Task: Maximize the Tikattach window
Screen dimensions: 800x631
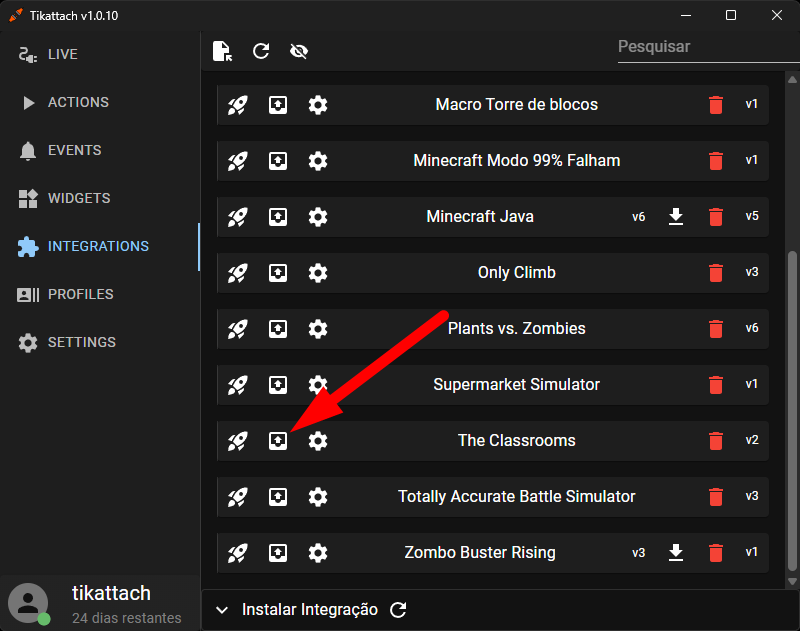Action: pos(731,15)
